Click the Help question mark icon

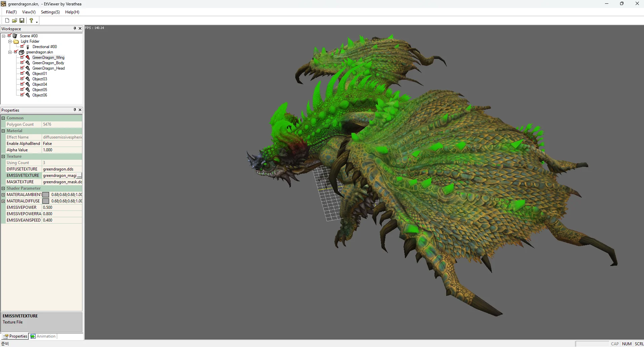coord(31,21)
